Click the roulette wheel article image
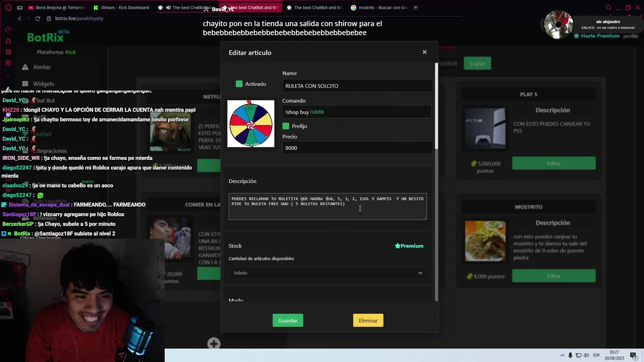This screenshot has height=362, width=644. pyautogui.click(x=251, y=124)
